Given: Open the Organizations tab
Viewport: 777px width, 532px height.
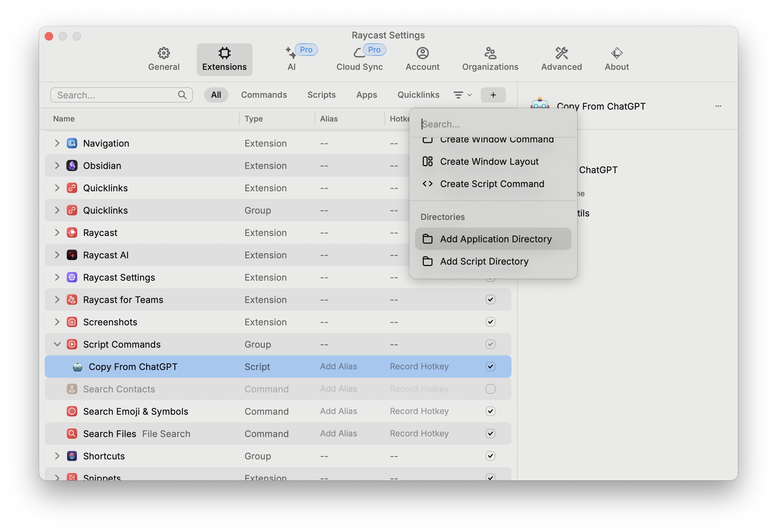Looking at the screenshot, I should pos(490,59).
